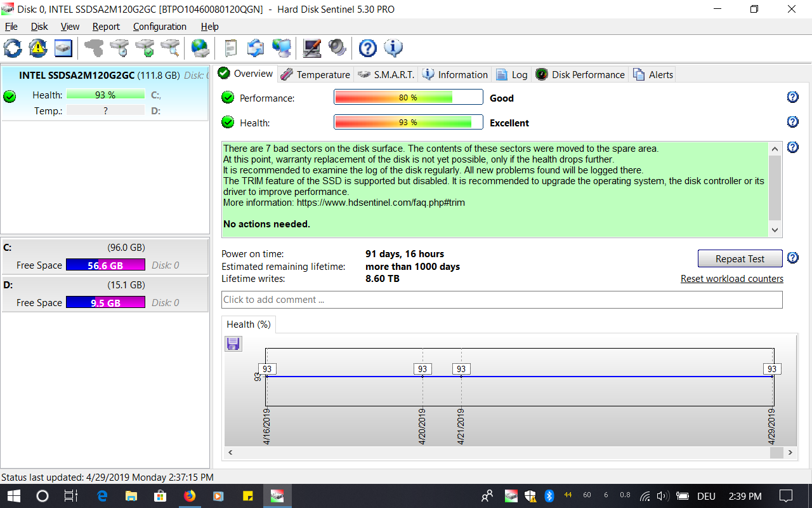The height and width of the screenshot is (508, 812).
Task: Click the 4/20/2019 data point label 93
Action: tap(422, 369)
